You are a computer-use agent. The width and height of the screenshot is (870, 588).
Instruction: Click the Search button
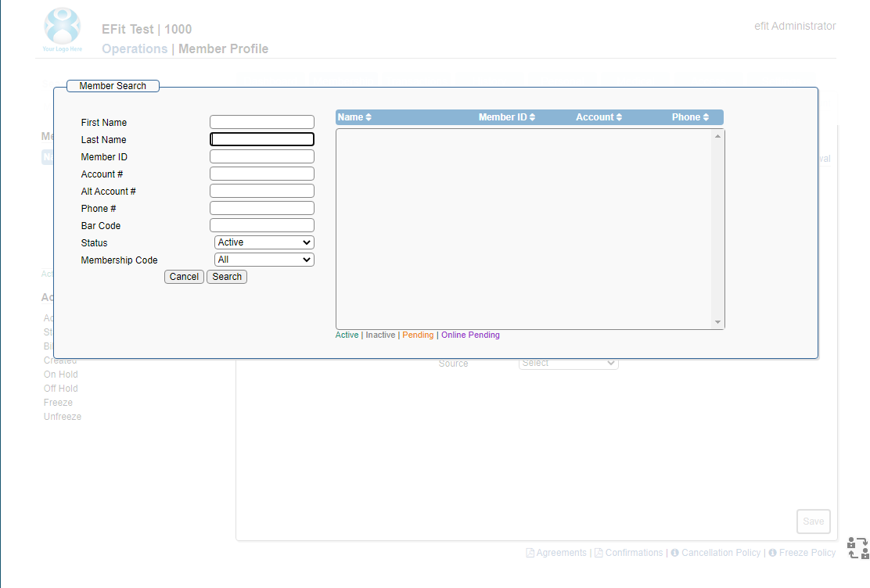(226, 277)
